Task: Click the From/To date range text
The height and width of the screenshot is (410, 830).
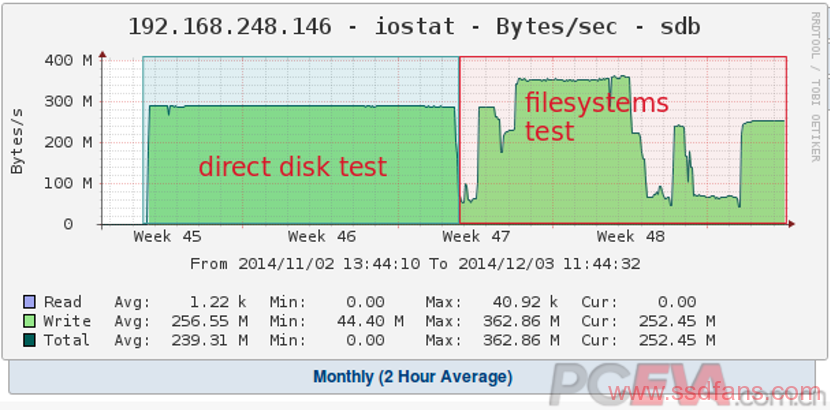Action: tap(415, 263)
